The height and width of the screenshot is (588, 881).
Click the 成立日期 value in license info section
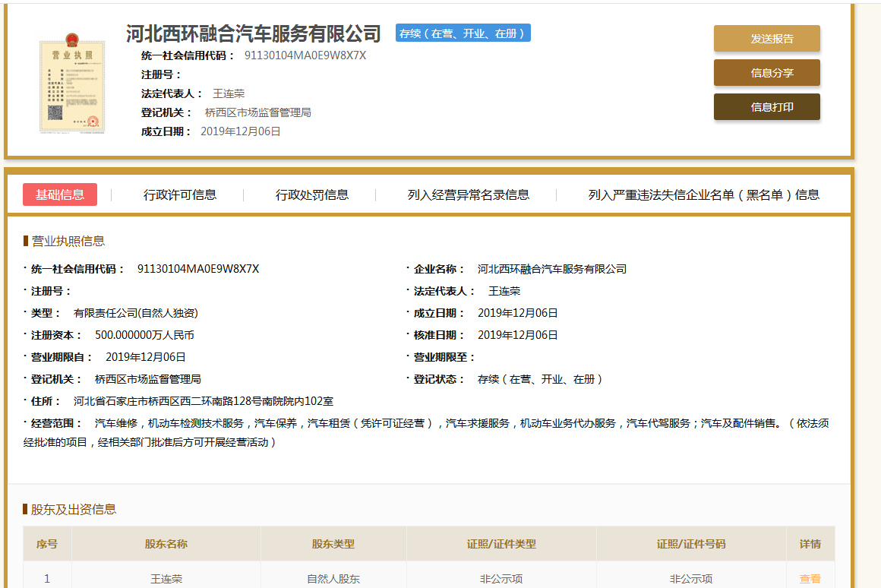click(517, 312)
